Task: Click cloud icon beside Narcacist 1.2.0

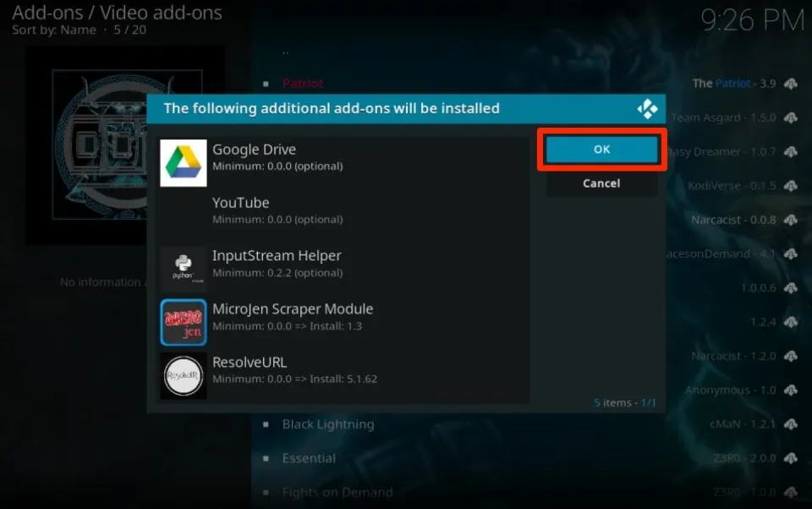Action: (791, 356)
